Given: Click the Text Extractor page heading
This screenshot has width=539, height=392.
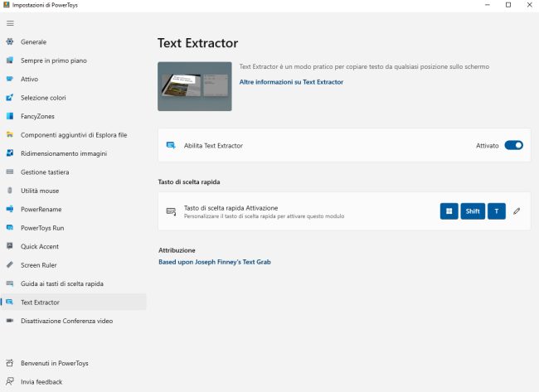Looking at the screenshot, I should coord(197,43).
